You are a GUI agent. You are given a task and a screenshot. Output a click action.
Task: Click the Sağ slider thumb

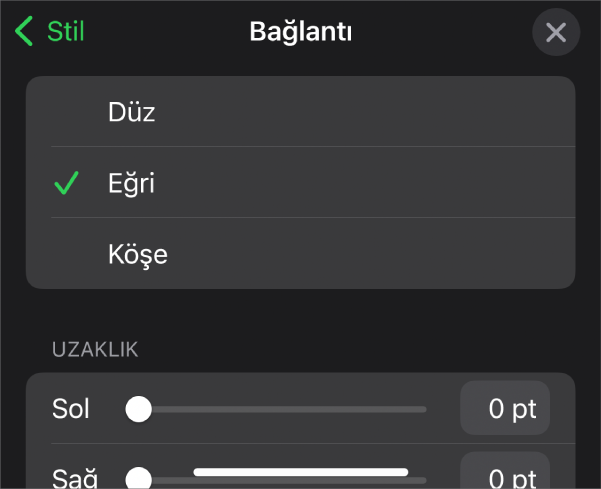(138, 479)
